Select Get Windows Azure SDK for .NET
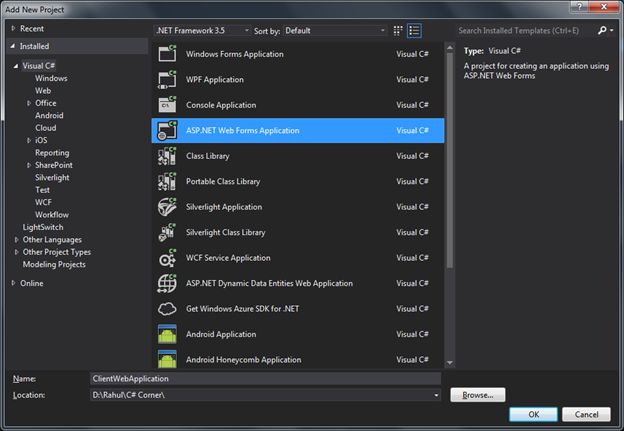Viewport: 624px width, 431px height. click(242, 309)
